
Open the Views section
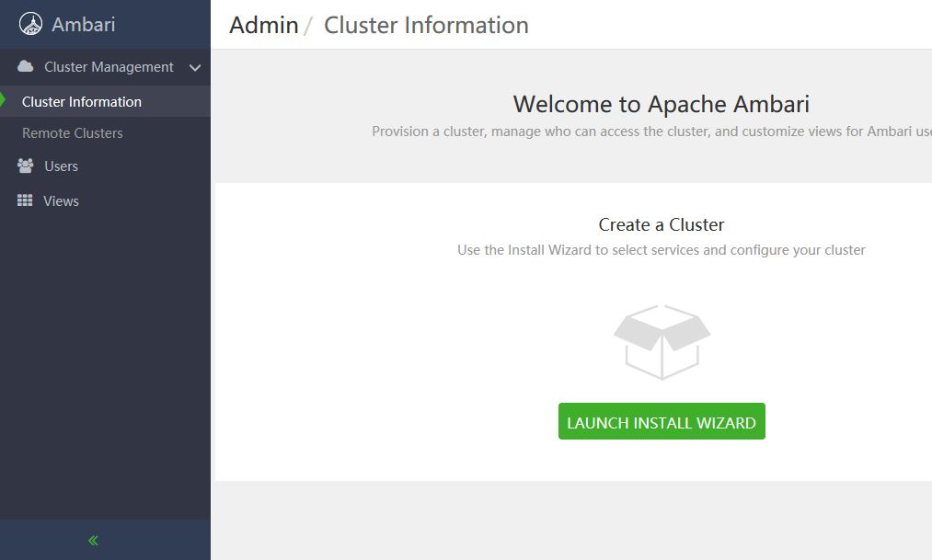[61, 201]
